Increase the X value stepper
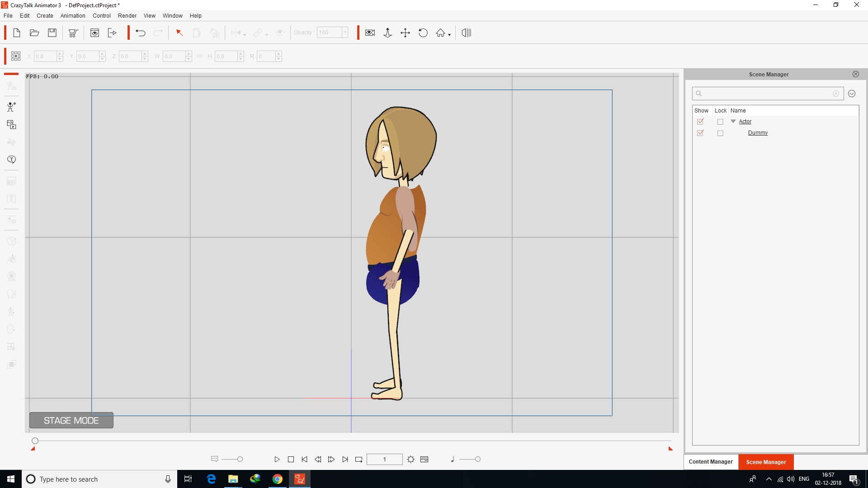Viewport: 868px width, 488px height. point(60,53)
